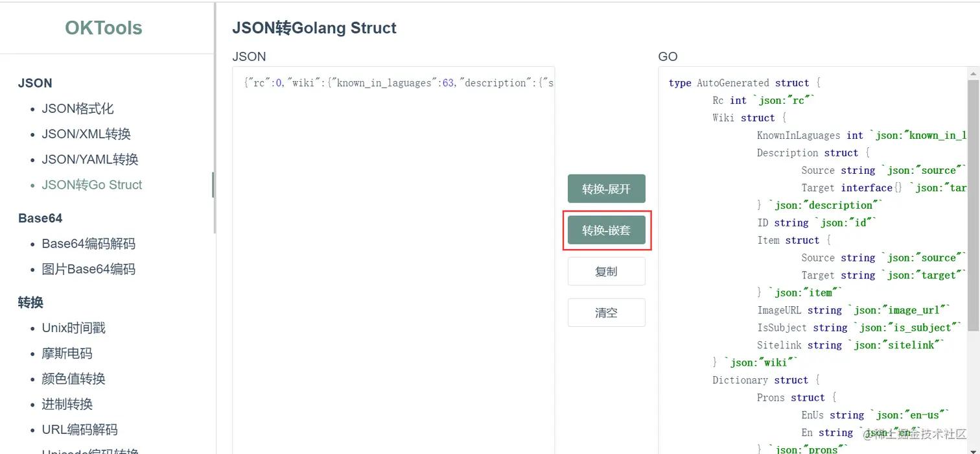The image size is (980, 454).
Task: Open 图片Base64编码 tool
Action: [89, 269]
